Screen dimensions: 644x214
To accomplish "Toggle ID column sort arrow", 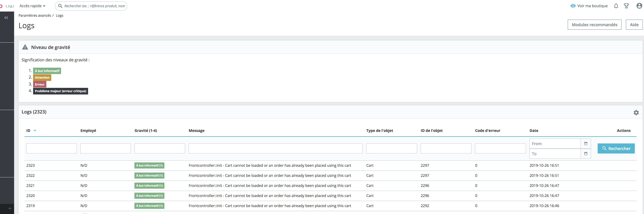I will pyautogui.click(x=35, y=130).
